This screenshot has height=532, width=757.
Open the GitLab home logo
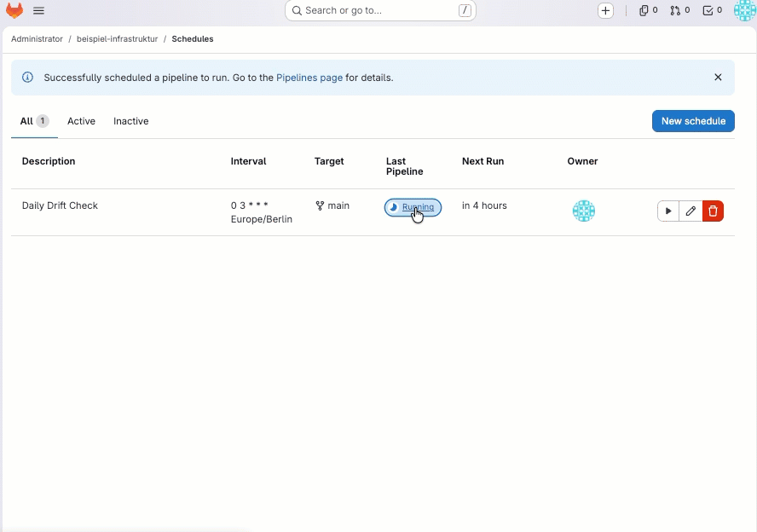tap(14, 10)
